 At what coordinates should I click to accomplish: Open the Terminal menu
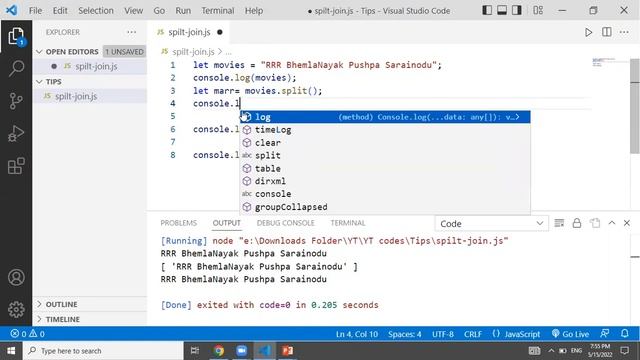218,11
